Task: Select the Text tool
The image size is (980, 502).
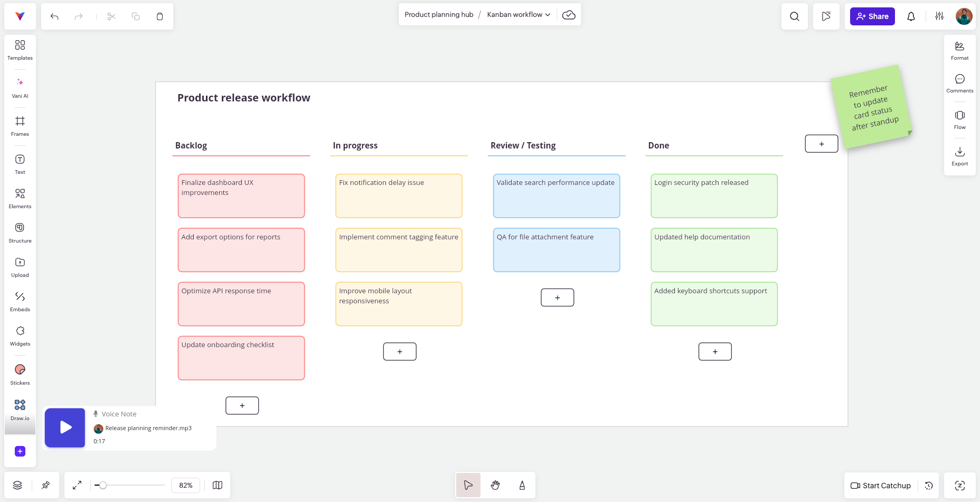Action: pyautogui.click(x=20, y=163)
